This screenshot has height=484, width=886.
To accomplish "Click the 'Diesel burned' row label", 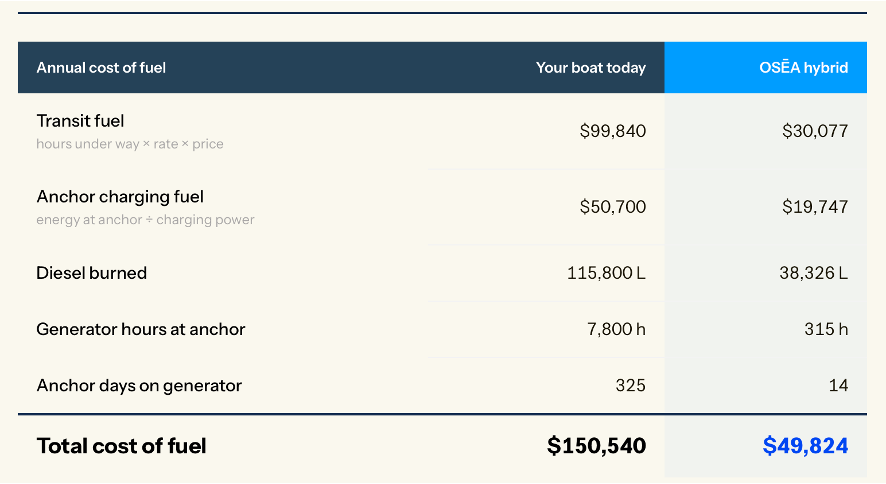I will [92, 273].
